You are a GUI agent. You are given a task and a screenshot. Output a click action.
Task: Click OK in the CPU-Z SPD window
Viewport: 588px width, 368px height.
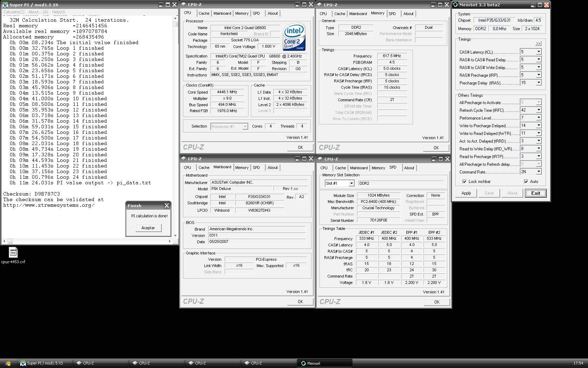(436, 302)
